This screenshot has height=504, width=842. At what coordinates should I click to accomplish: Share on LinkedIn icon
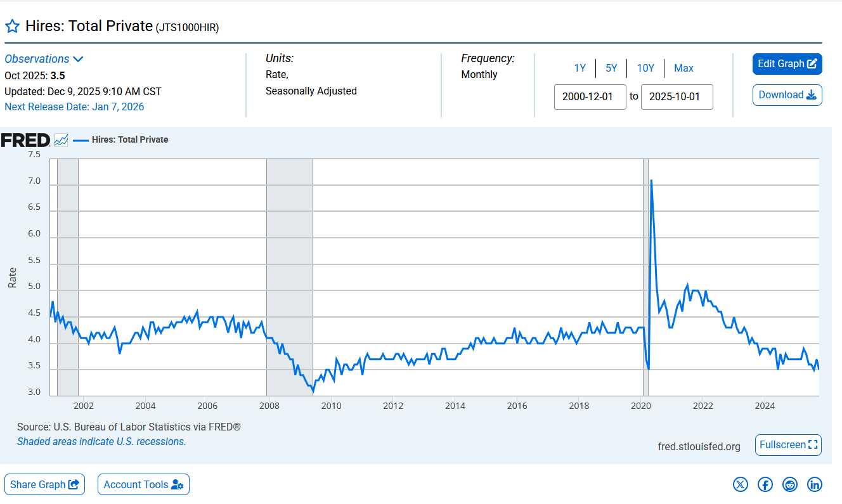click(x=815, y=484)
